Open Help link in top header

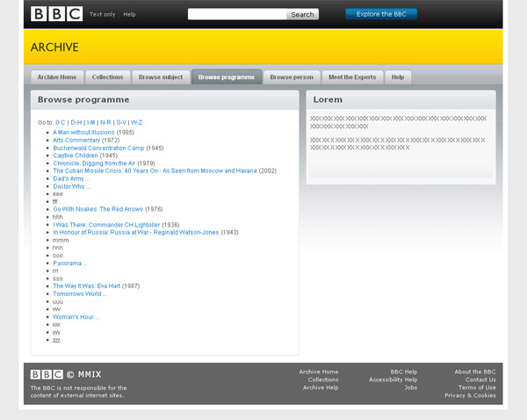[x=129, y=14]
